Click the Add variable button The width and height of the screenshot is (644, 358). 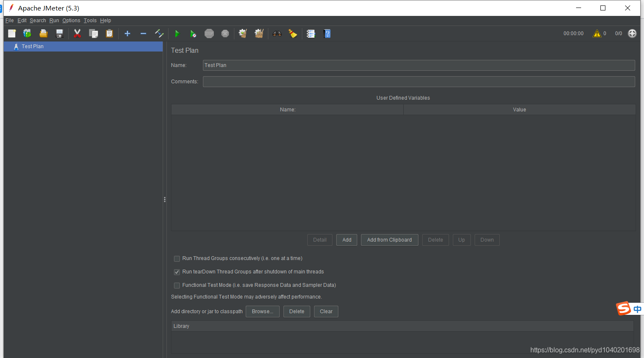pos(347,240)
